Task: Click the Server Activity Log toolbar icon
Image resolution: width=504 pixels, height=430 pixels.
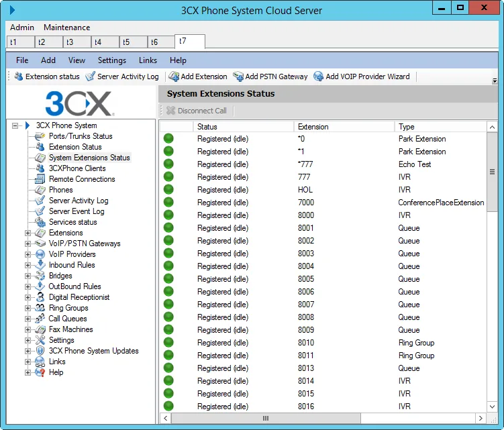Action: [x=91, y=76]
